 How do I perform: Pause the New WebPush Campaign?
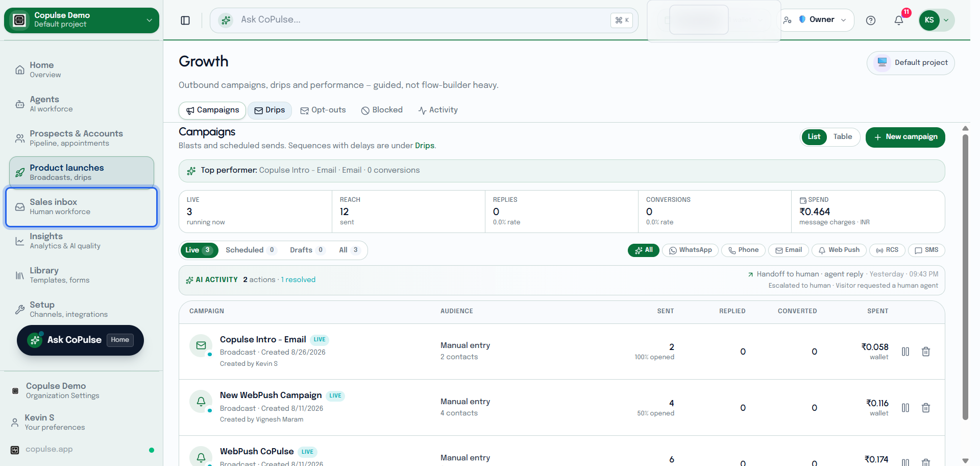905,408
